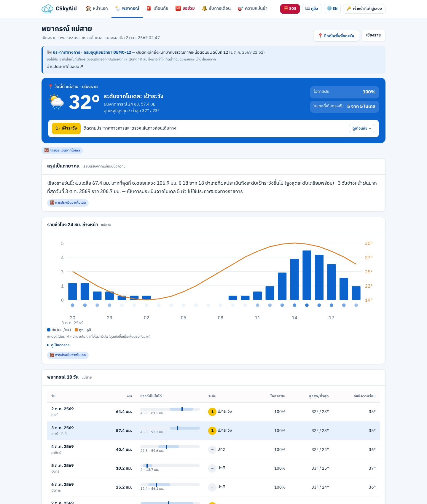The height and width of the screenshot is (504, 427).
Task: Click the 25.2 มม. rain value
Action: pyautogui.click(x=124, y=487)
